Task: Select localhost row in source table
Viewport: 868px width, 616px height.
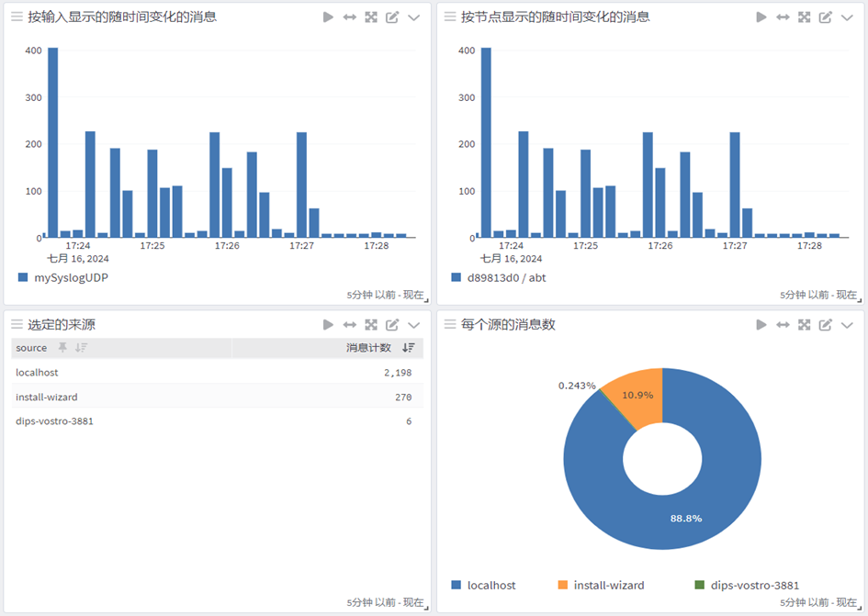Action: click(x=37, y=373)
